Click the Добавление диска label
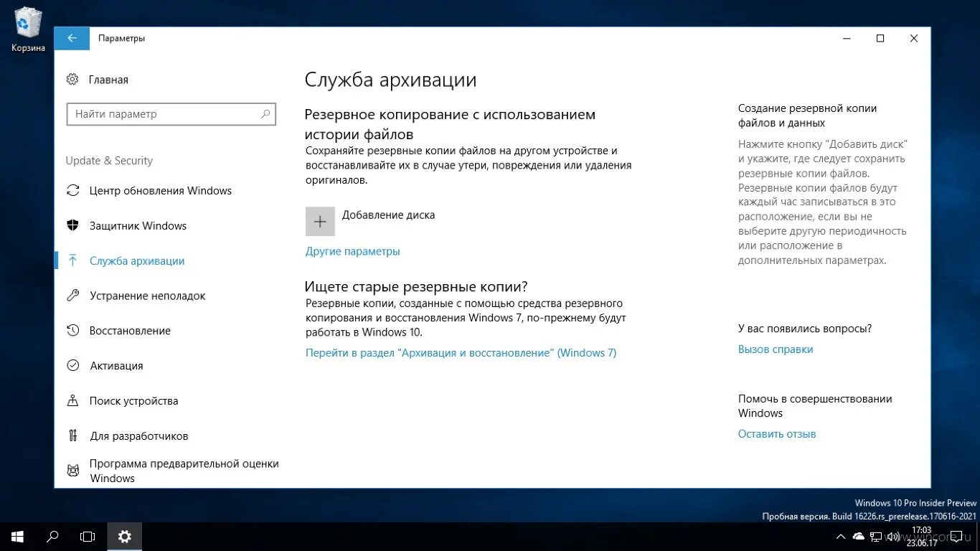The image size is (980, 551). [388, 215]
